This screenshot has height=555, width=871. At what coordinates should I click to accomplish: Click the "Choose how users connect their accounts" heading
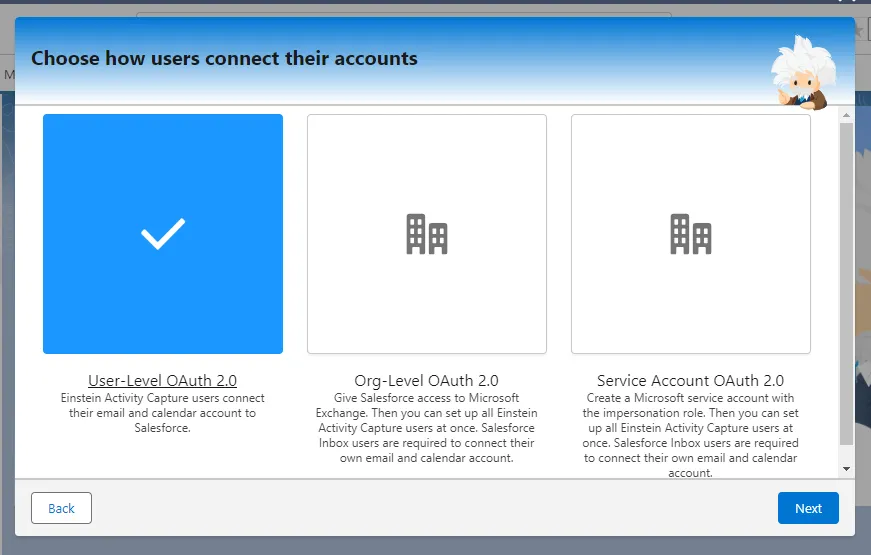coord(224,58)
